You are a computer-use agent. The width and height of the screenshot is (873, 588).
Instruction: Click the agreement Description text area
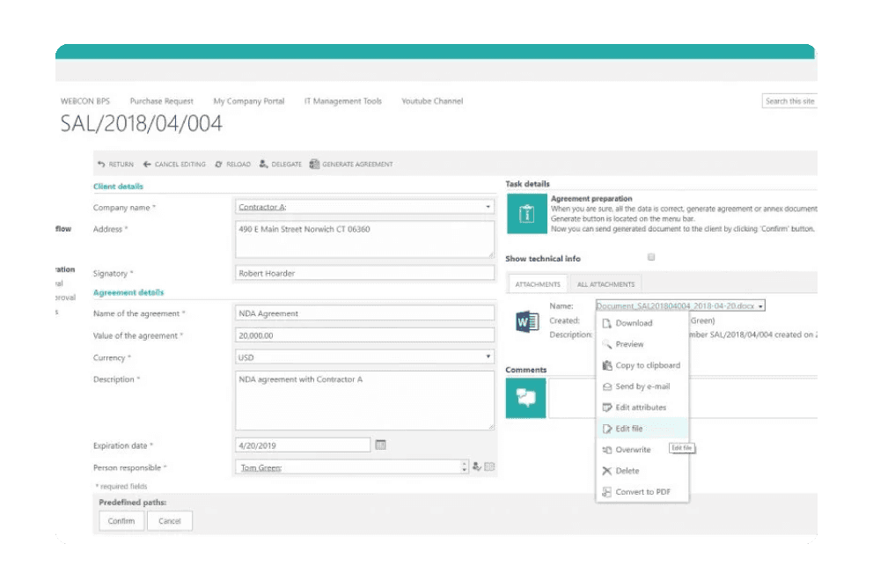(x=364, y=401)
